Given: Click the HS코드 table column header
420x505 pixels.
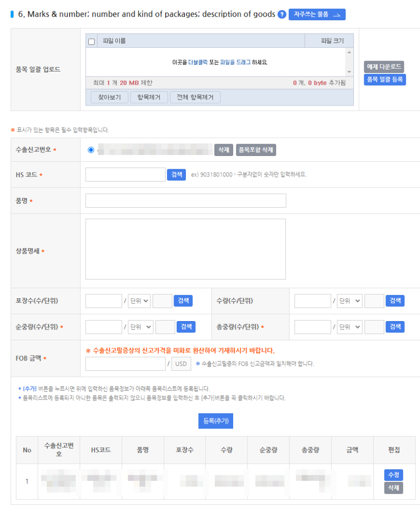Looking at the screenshot, I should [x=101, y=450].
